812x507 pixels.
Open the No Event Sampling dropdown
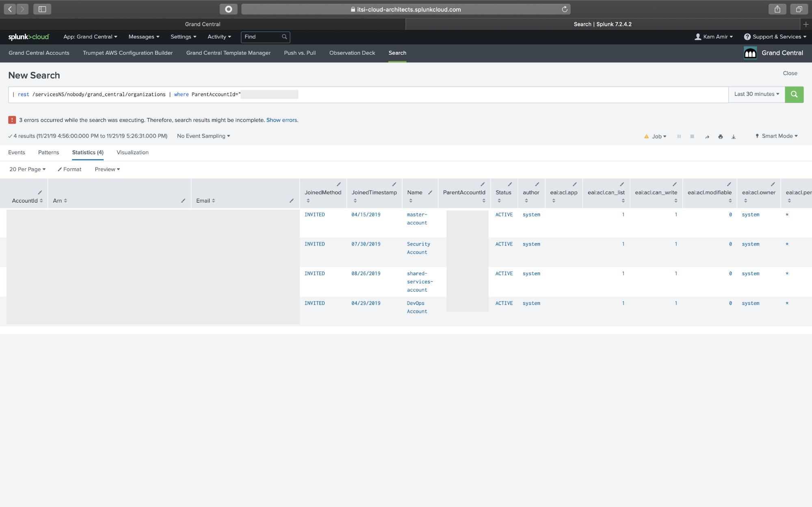point(204,136)
